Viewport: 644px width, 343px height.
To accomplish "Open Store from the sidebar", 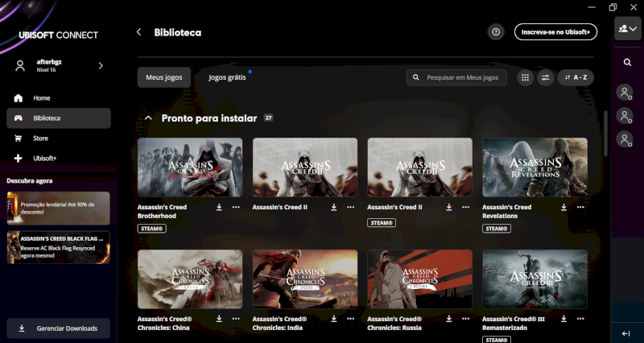I will [40, 138].
